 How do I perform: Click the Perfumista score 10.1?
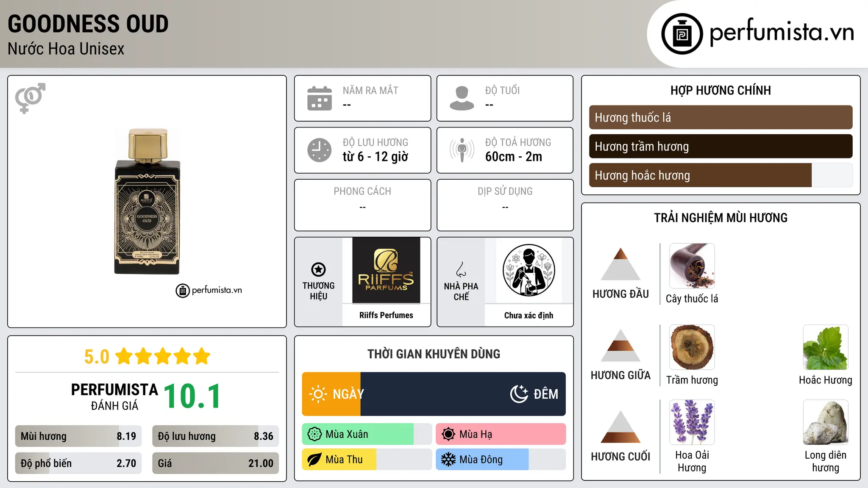(x=192, y=396)
